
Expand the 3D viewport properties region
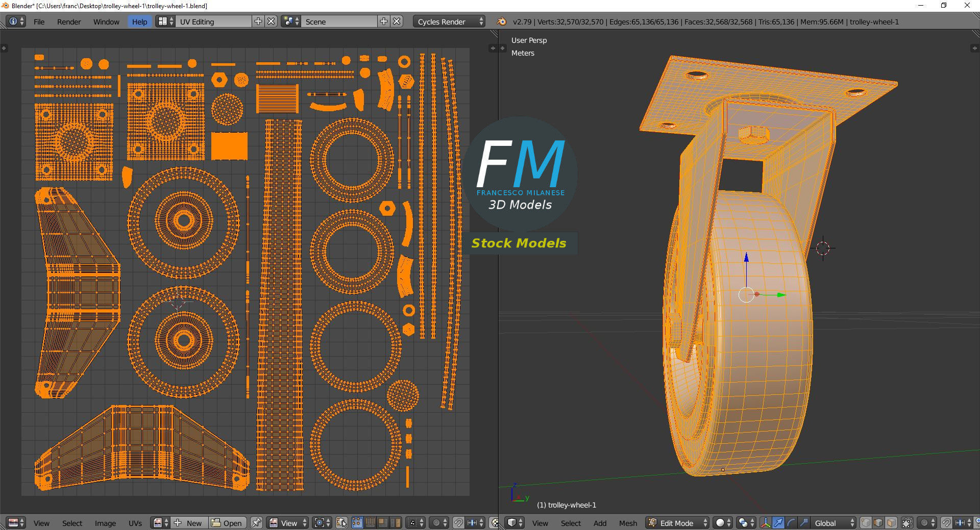coord(974,48)
